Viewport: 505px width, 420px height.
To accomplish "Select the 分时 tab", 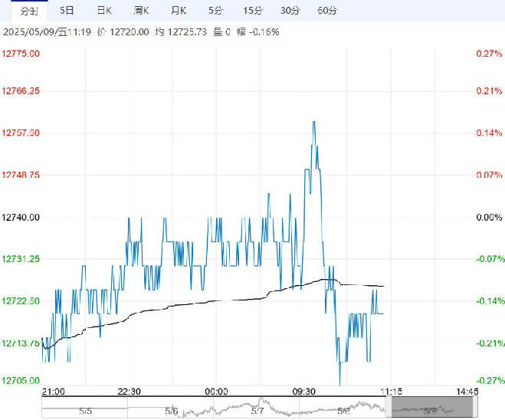I will (x=29, y=11).
